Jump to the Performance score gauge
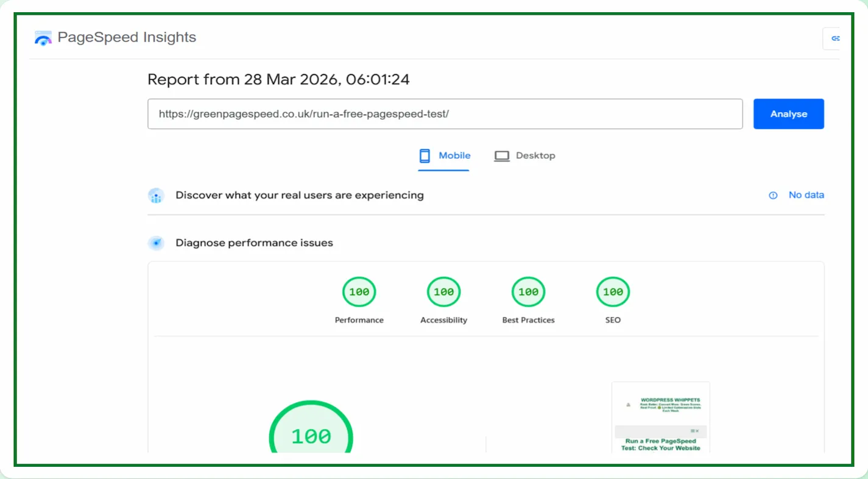This screenshot has width=868, height=479. [x=359, y=293]
